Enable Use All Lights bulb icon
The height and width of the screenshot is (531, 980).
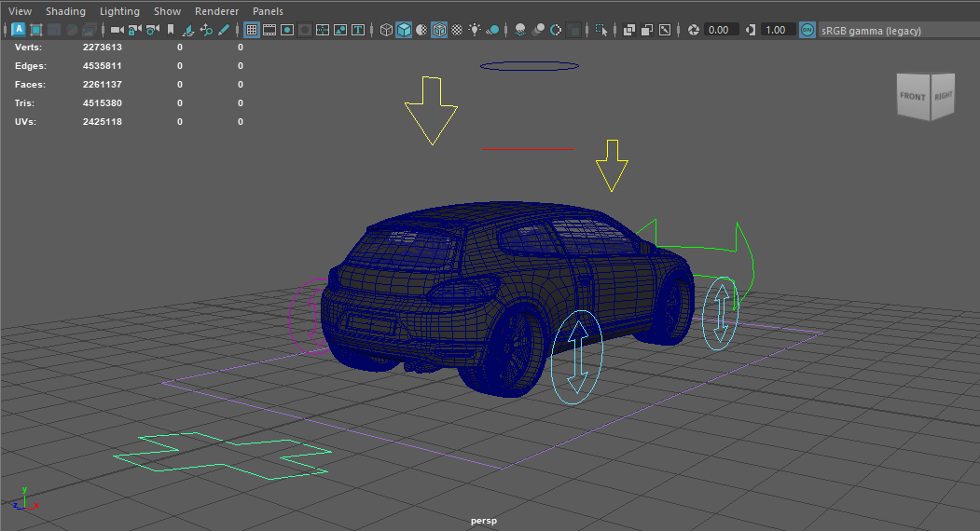coord(475,30)
